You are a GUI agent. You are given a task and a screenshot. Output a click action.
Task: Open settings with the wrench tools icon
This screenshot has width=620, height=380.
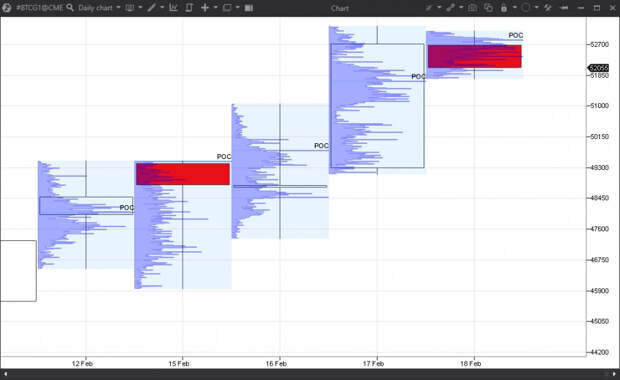point(548,8)
